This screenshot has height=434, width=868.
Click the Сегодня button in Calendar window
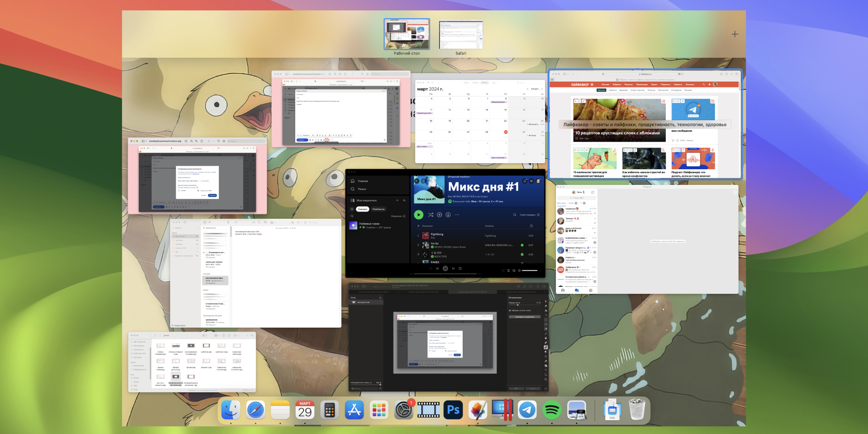(x=535, y=89)
